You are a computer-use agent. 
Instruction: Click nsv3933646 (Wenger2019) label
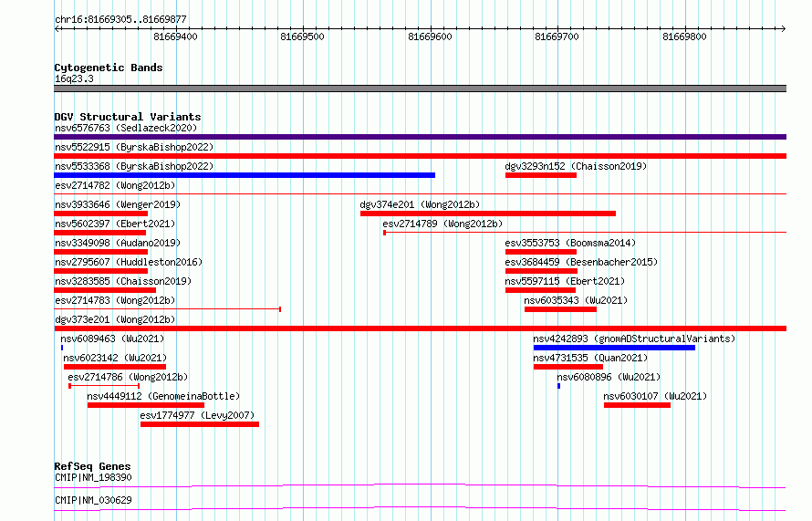point(118,204)
